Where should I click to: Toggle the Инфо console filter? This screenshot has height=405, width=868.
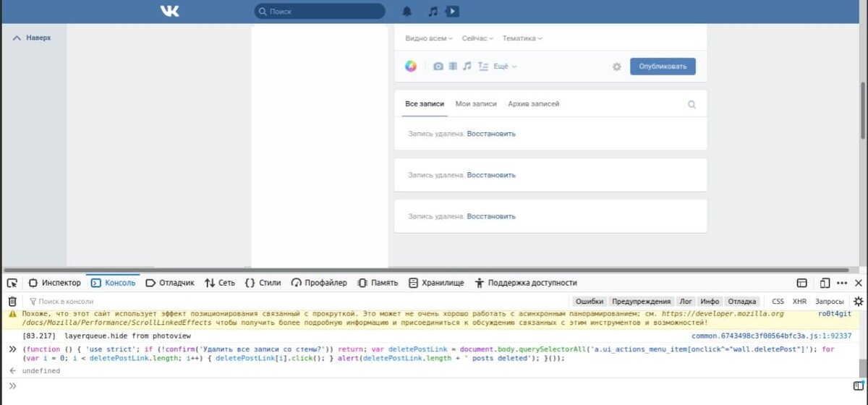[x=710, y=301]
